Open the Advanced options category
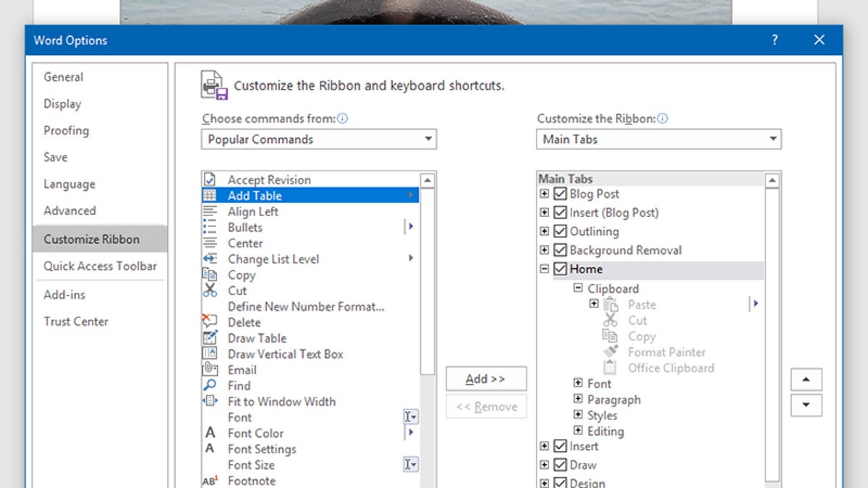The image size is (868, 488). point(100,211)
